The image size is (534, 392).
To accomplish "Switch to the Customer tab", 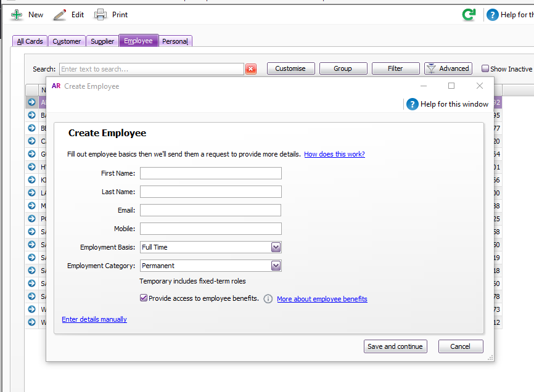I will (x=67, y=41).
